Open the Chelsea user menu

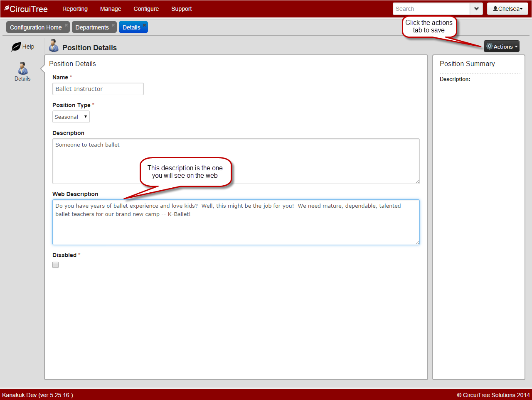pyautogui.click(x=507, y=9)
